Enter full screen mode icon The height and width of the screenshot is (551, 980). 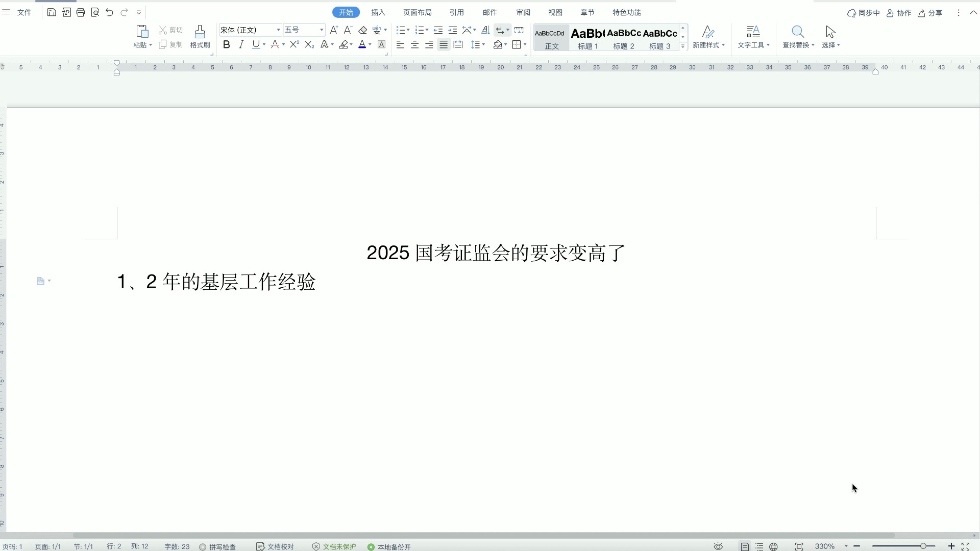[x=966, y=546]
